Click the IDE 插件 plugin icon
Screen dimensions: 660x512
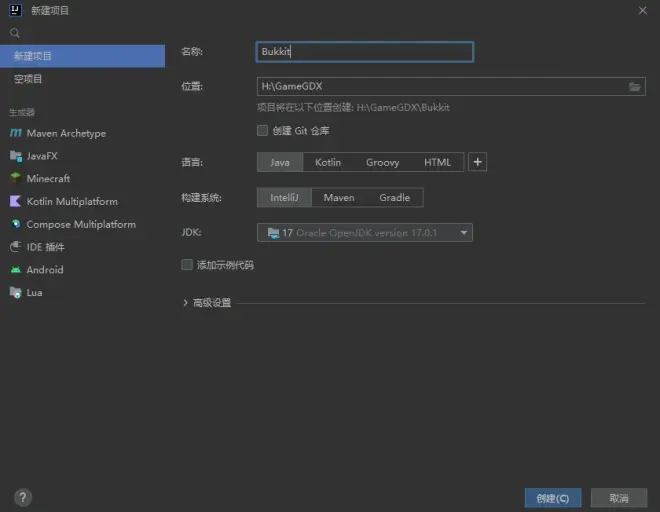(16, 247)
